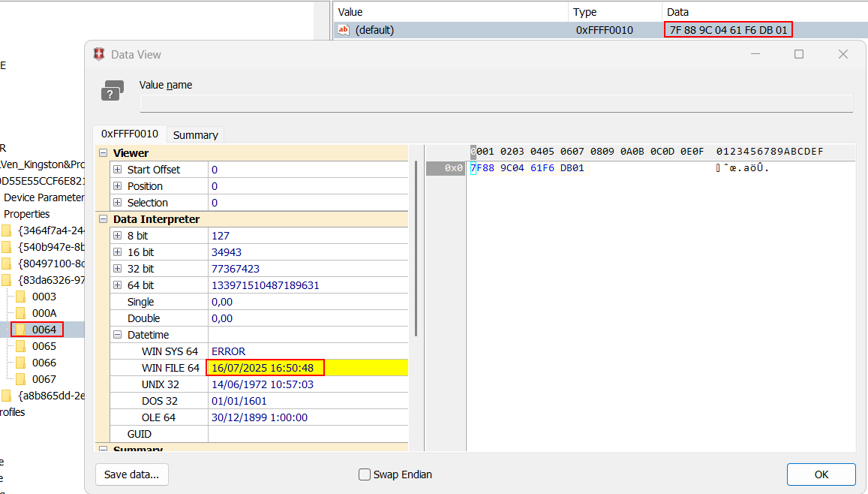Click the Save data... button

pyautogui.click(x=131, y=474)
